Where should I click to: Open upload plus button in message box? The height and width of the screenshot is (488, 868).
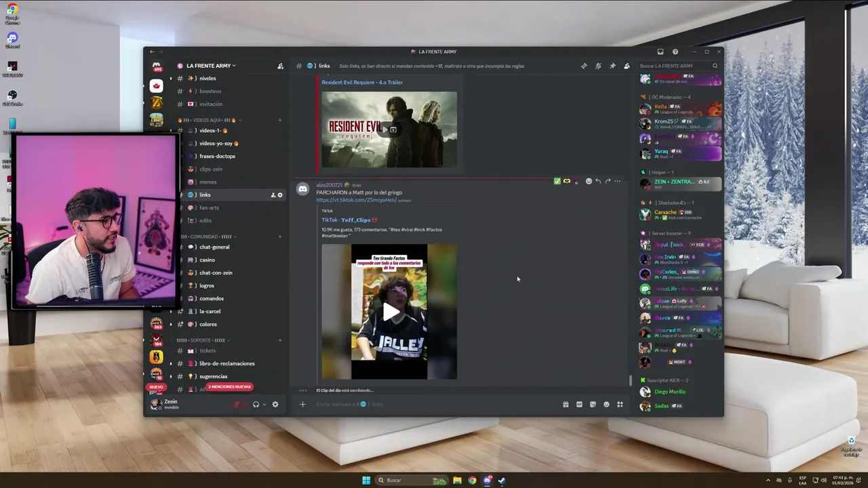click(x=303, y=405)
